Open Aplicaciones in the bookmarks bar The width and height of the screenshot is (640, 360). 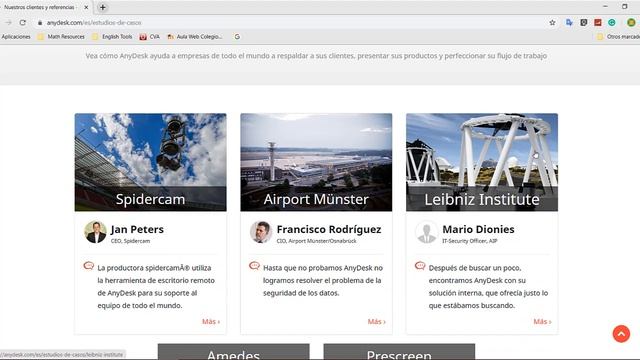[x=16, y=37]
